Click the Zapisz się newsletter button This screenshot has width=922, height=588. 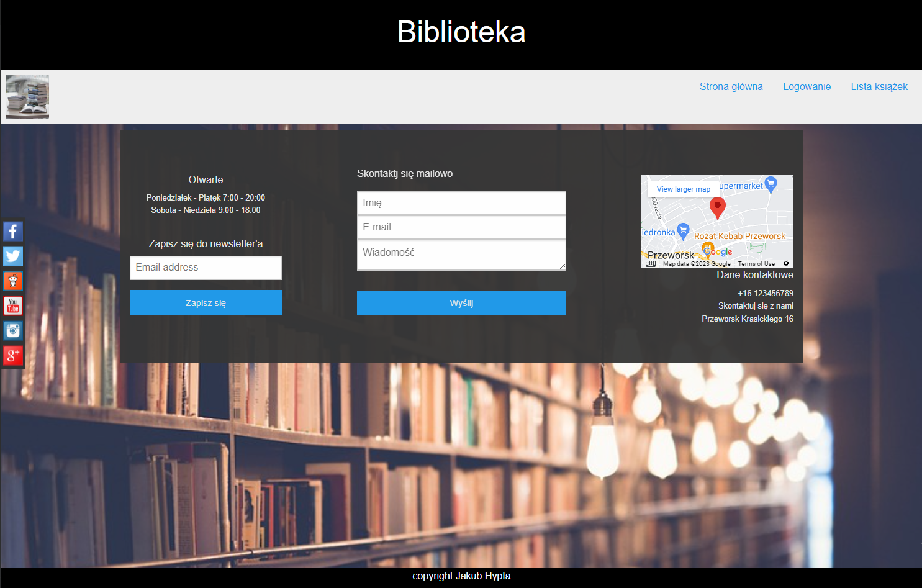pos(206,302)
